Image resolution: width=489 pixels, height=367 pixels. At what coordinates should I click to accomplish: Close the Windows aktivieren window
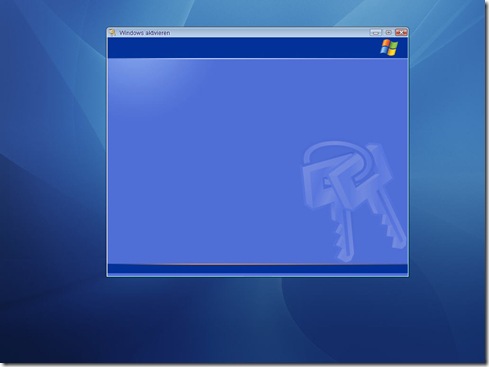[x=401, y=32]
